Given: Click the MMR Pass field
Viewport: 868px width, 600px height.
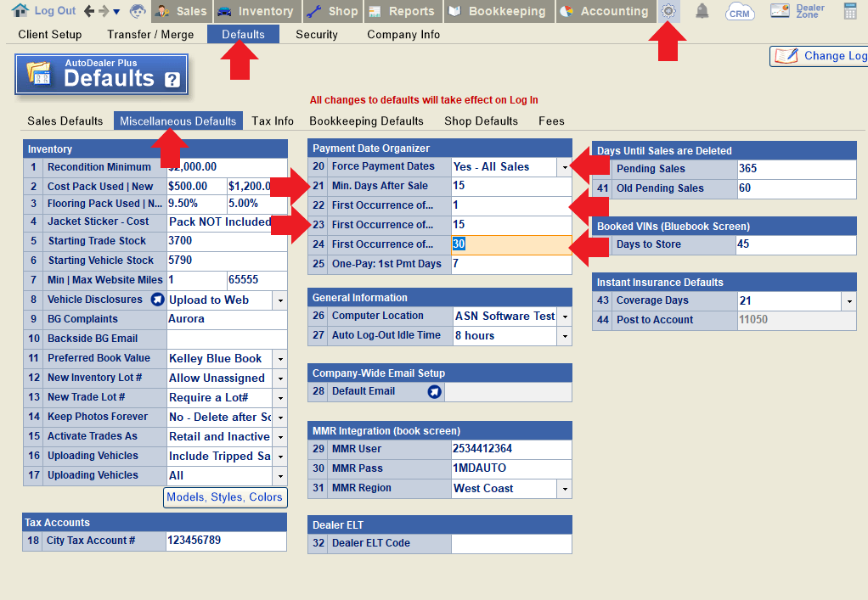Looking at the screenshot, I should [x=511, y=468].
